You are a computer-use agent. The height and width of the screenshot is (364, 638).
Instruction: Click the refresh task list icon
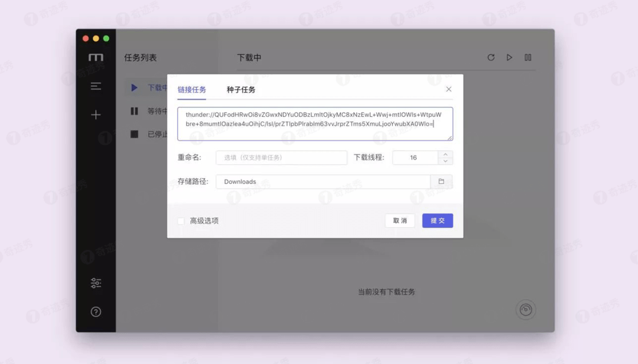491,57
